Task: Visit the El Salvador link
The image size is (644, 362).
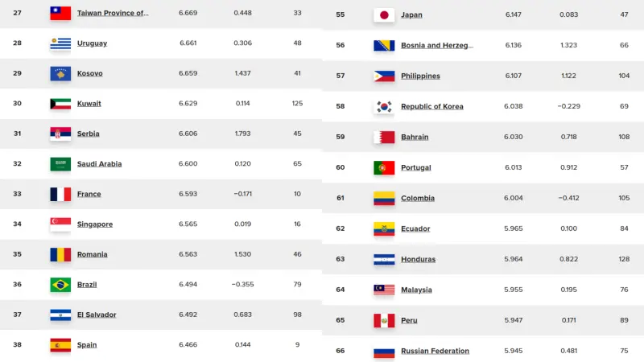Action: (x=97, y=315)
